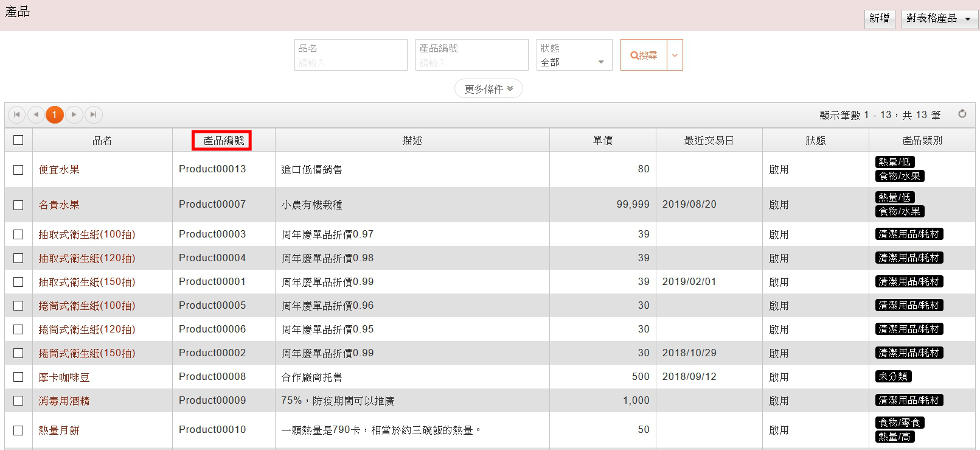The image size is (980, 450).
Task: Open the search button's dropdown arrow
Action: tap(675, 55)
